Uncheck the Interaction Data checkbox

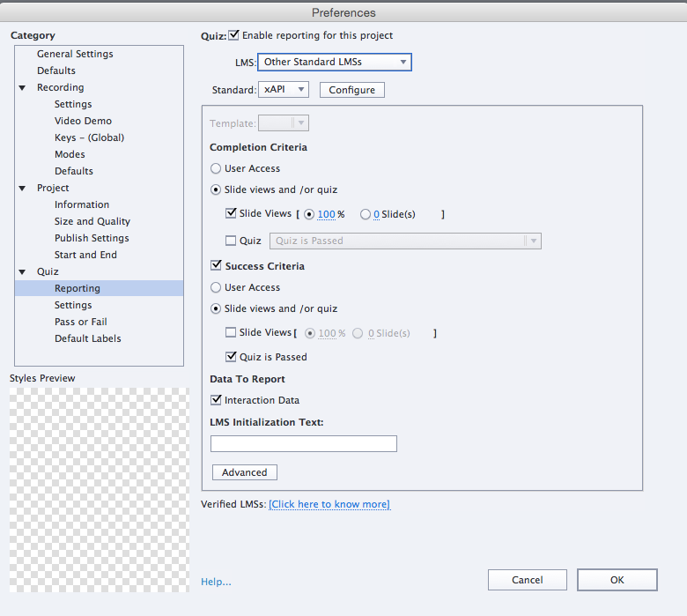(216, 400)
